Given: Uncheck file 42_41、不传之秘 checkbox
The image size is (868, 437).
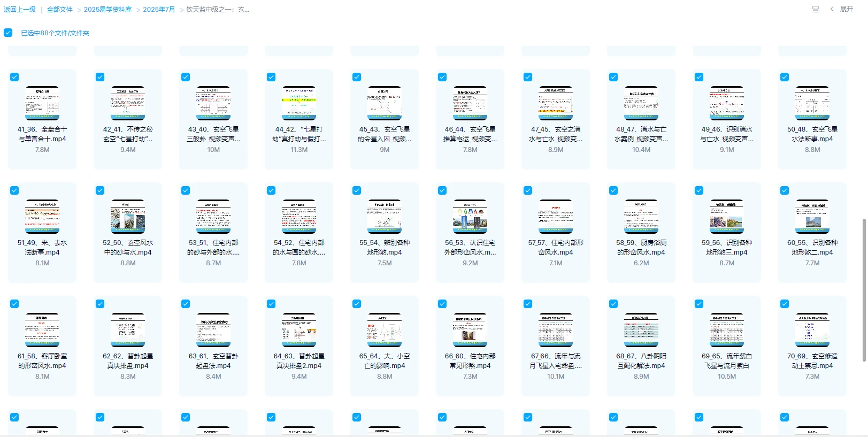Looking at the screenshot, I should click(100, 77).
